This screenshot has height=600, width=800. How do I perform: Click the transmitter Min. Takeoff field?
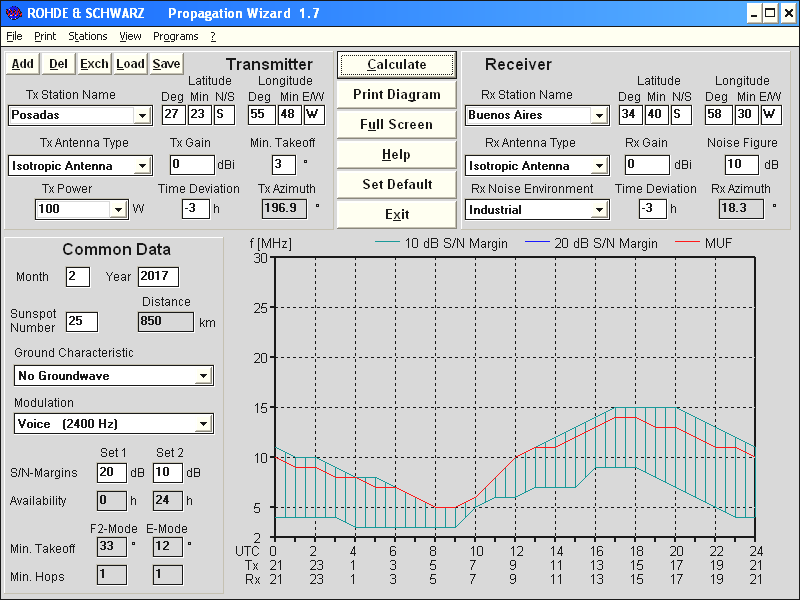tap(284, 165)
